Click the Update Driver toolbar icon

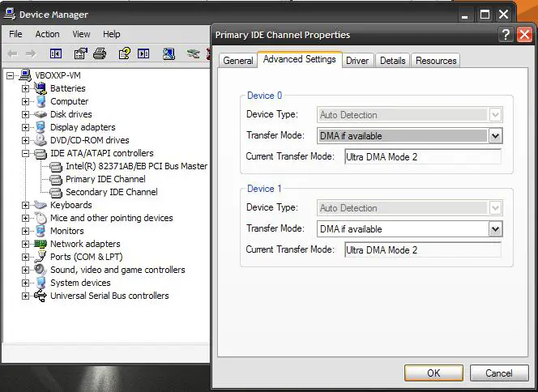(194, 53)
